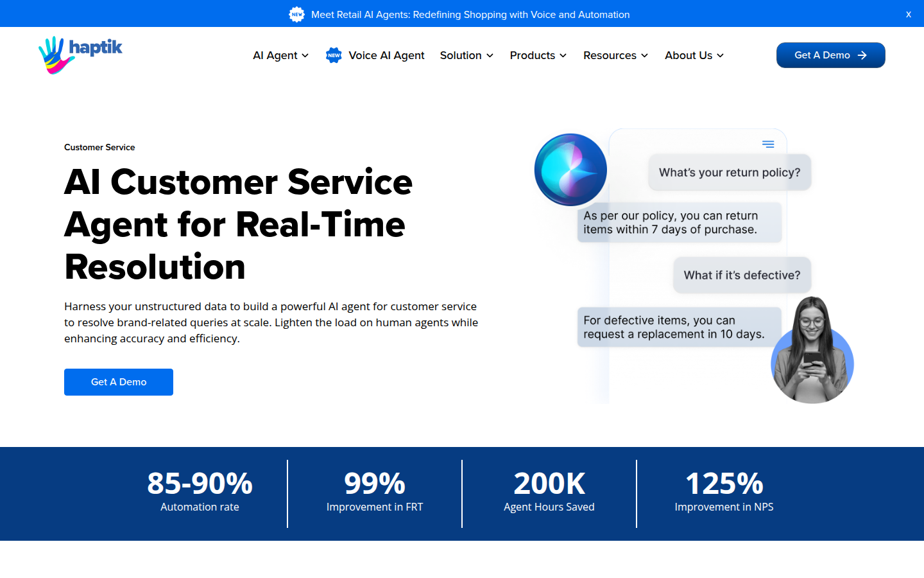
Task: Open the Voice AI Agent page
Action: coord(386,55)
